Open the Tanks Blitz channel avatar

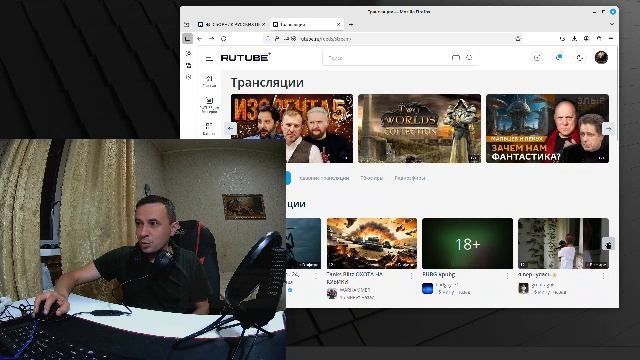click(x=332, y=293)
